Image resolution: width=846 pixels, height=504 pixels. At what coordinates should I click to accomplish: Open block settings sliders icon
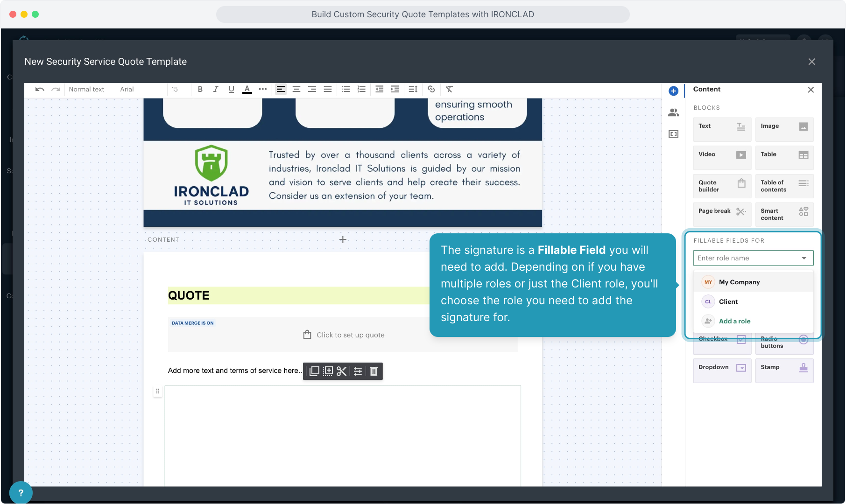coord(358,371)
